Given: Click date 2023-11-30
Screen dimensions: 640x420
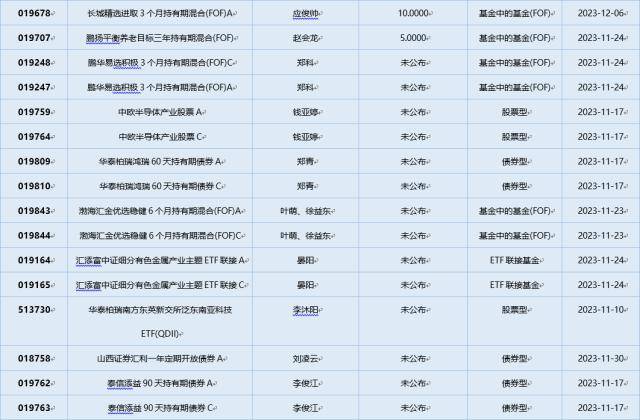Looking at the screenshot, I should [x=601, y=358].
